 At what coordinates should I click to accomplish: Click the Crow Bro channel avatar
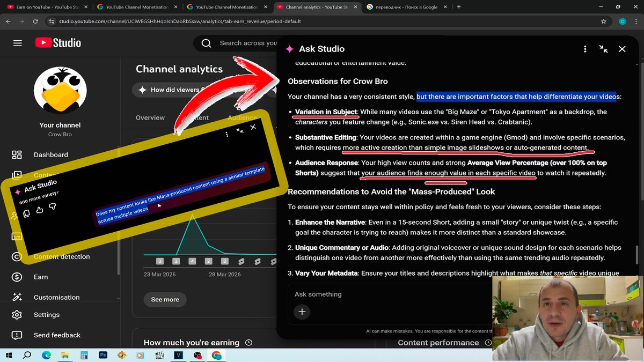pyautogui.click(x=60, y=90)
